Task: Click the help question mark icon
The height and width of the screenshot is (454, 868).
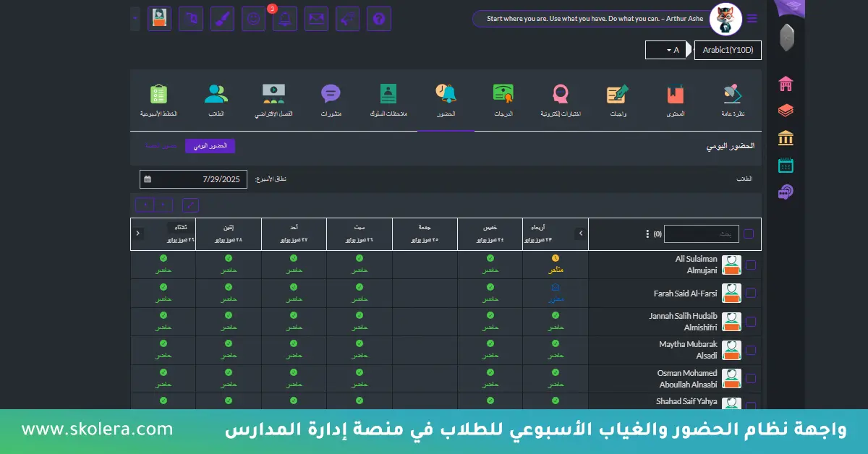Action: 378,18
